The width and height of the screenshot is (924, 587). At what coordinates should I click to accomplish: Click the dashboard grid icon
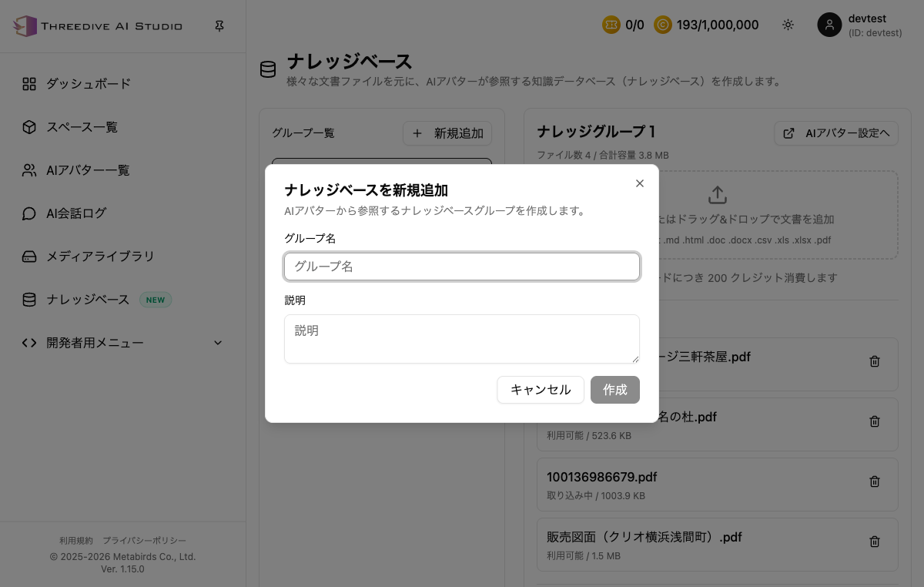29,84
